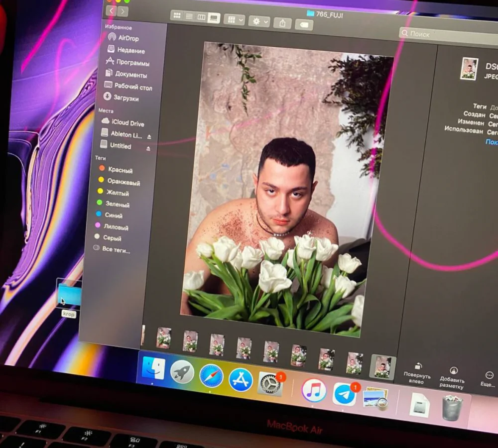Image resolution: width=498 pixels, height=448 pixels.
Task: Filter by Оранжевый tag
Action: [119, 181]
